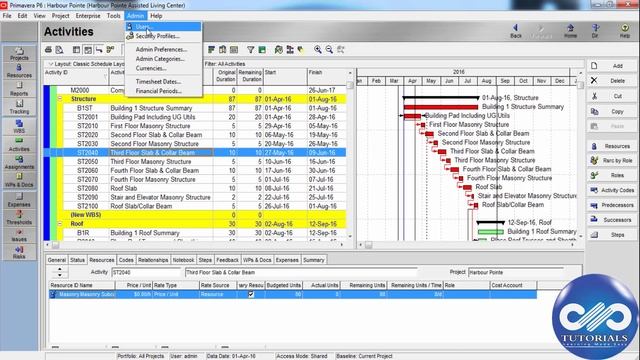Click the Activity Codes button
This screenshot has height=360, width=640.
[611, 190]
